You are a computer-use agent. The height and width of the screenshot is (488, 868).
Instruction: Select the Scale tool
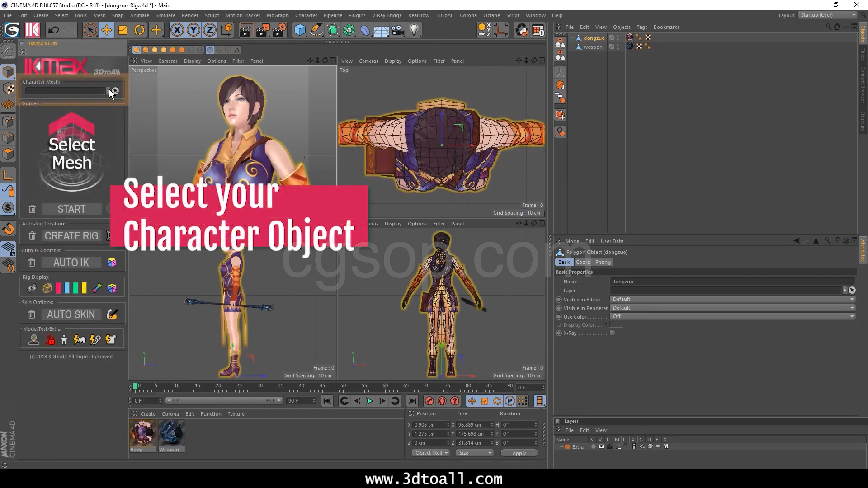point(123,30)
